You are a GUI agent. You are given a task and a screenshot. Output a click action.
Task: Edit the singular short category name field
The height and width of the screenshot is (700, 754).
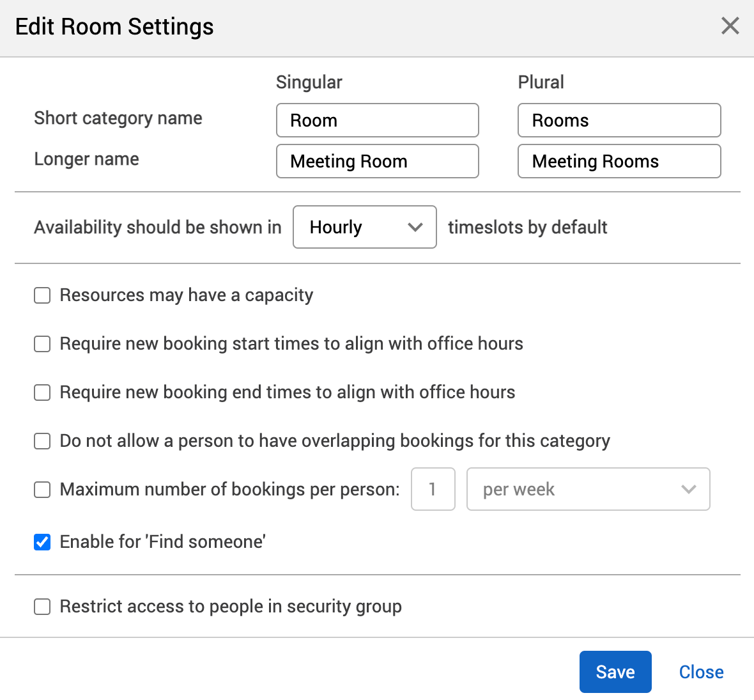(x=377, y=120)
